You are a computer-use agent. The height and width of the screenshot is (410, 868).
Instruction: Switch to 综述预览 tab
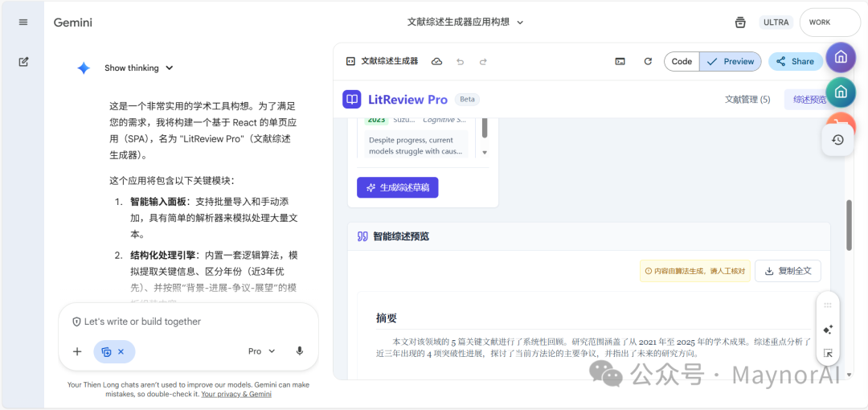pyautogui.click(x=809, y=100)
